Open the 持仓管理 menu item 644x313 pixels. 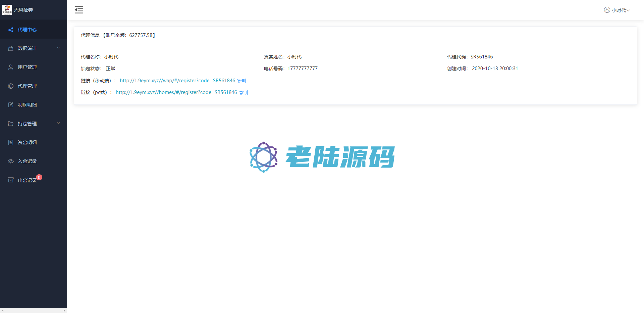(x=34, y=124)
